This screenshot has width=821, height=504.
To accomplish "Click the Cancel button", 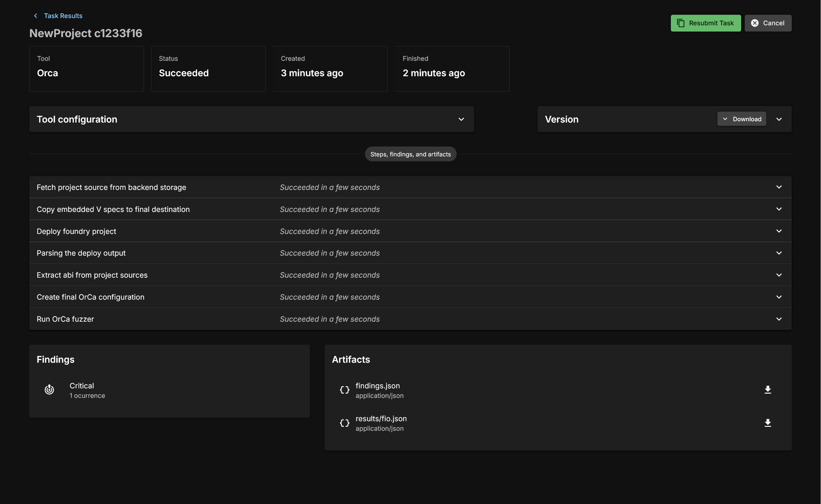I will click(768, 23).
